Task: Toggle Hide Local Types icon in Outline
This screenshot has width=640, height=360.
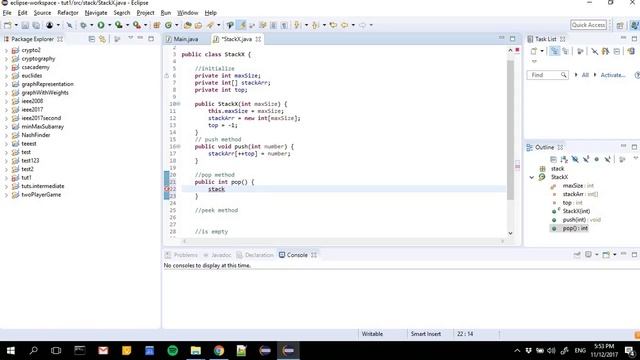Action: pos(607,159)
